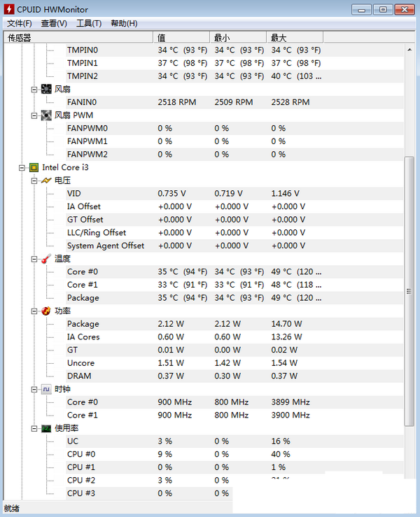Open the 工具(T) menu
This screenshot has height=517, width=420.
tap(89, 23)
